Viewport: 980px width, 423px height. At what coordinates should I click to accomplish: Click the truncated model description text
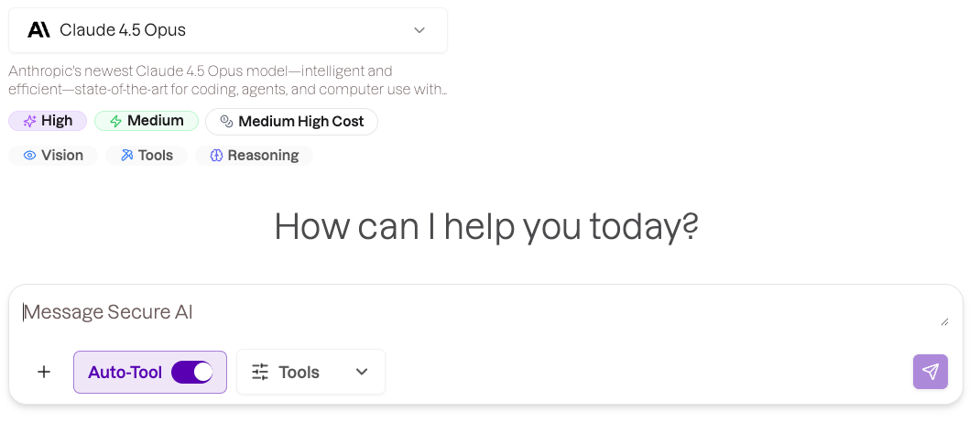coord(227,81)
